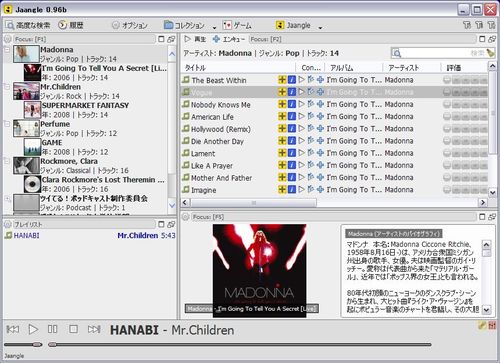
Task: Open the コレクション collection menu
Action: tap(184, 25)
